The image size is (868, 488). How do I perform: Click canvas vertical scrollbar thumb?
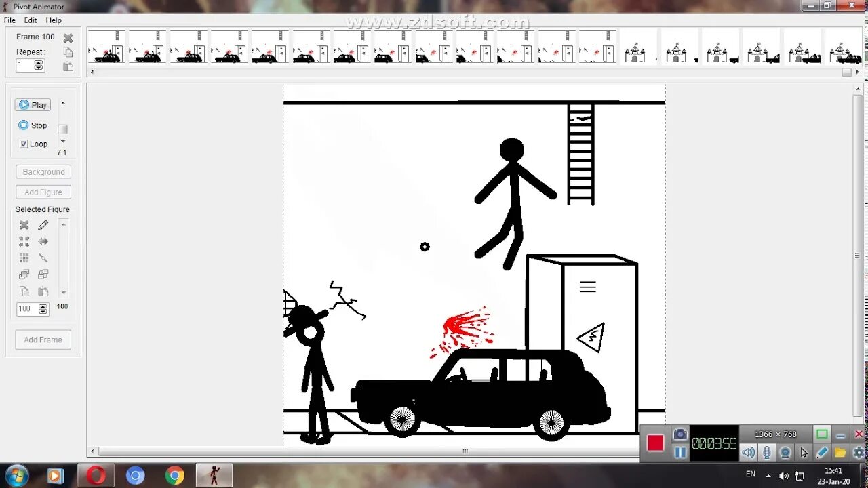pyautogui.click(x=857, y=256)
